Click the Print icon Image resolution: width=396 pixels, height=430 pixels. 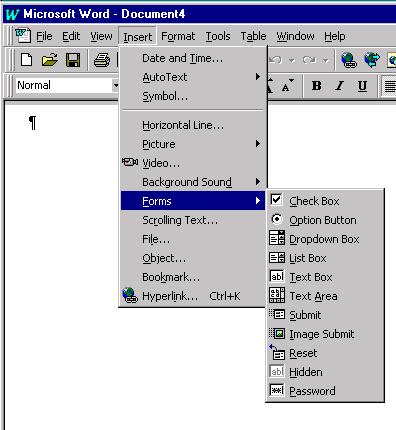pyautogui.click(x=102, y=60)
